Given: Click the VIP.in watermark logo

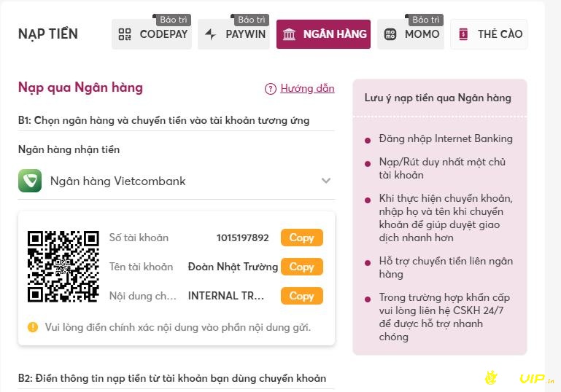Looking at the screenshot, I should point(519,378).
